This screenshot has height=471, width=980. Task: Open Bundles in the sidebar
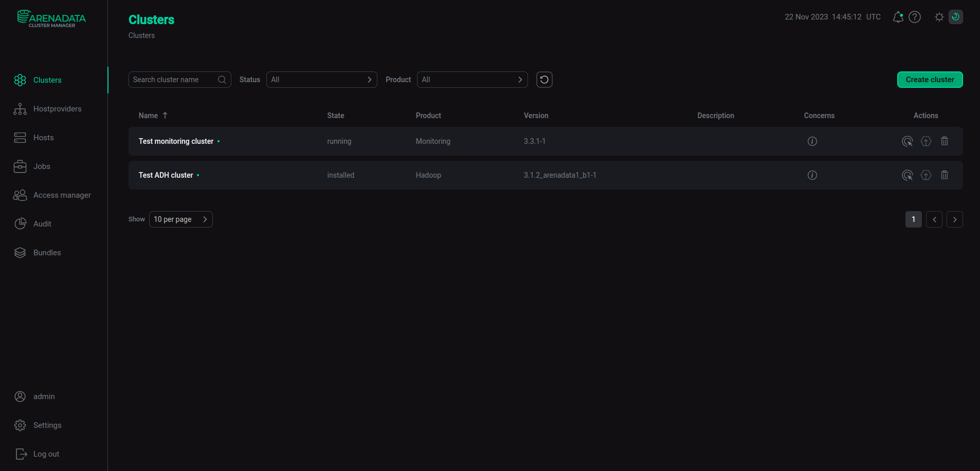47,253
